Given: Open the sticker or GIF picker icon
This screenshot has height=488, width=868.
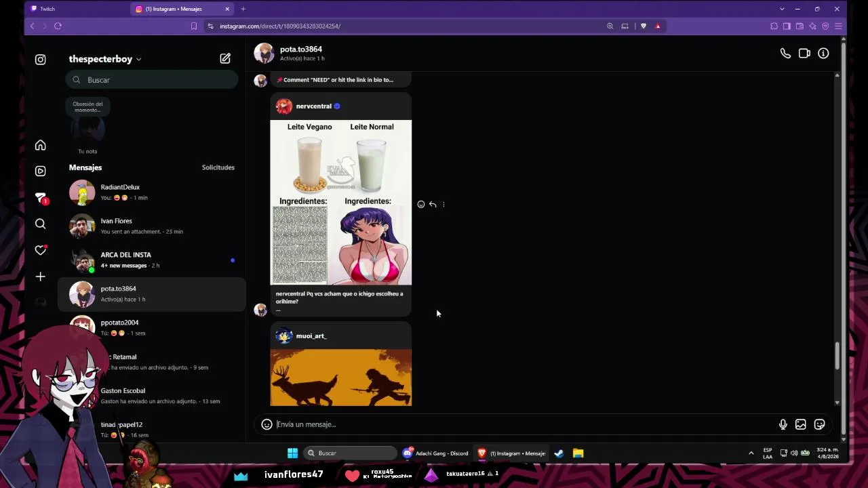Looking at the screenshot, I should click(819, 424).
